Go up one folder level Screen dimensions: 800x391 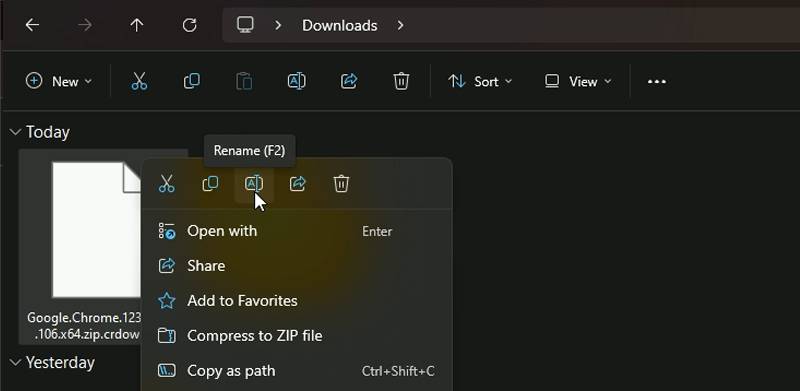137,25
